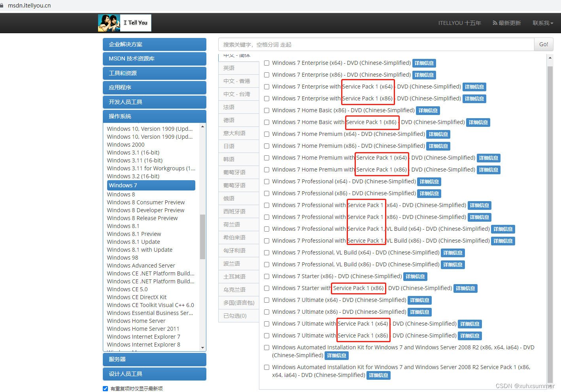Image resolution: width=561 pixels, height=392 pixels.
Task: Expand the 设计人员工具 panel
Action: click(155, 374)
